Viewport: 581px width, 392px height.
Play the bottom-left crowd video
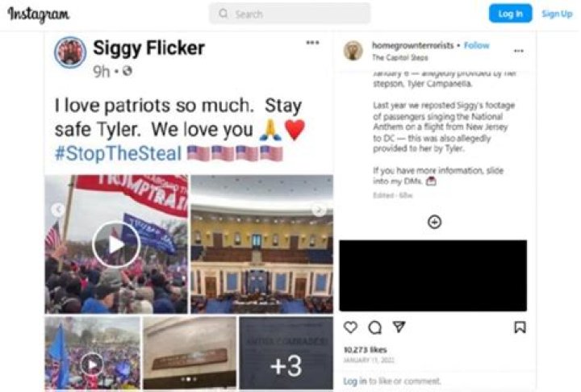click(x=92, y=365)
